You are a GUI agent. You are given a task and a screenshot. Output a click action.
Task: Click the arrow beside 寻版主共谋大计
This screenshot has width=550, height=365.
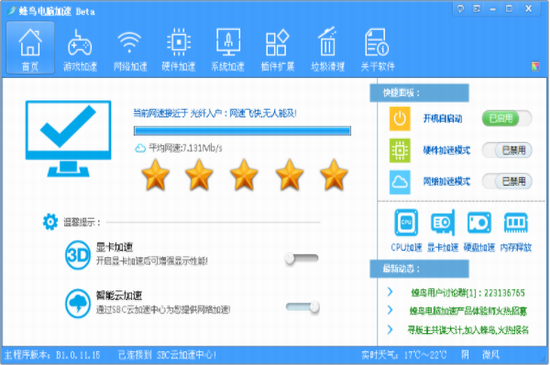390,329
